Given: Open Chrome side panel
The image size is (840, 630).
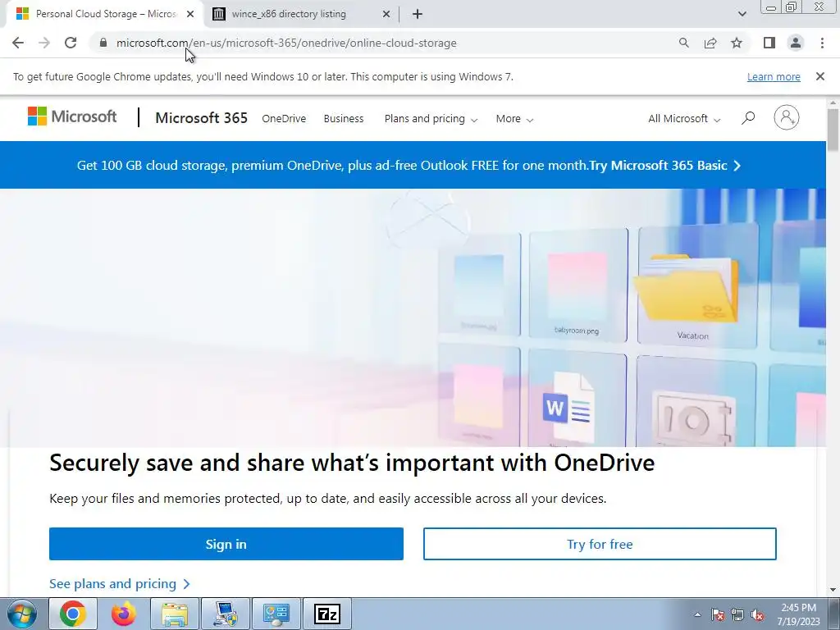Looking at the screenshot, I should [x=769, y=43].
